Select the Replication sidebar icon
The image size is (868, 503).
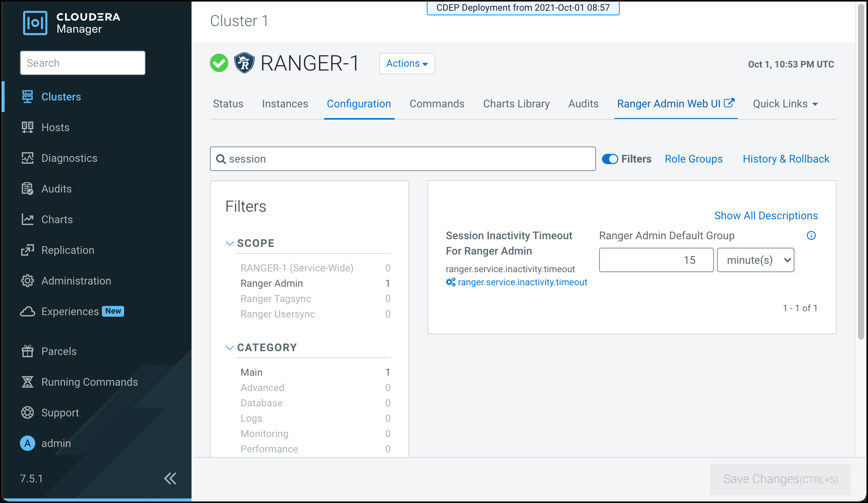(27, 250)
